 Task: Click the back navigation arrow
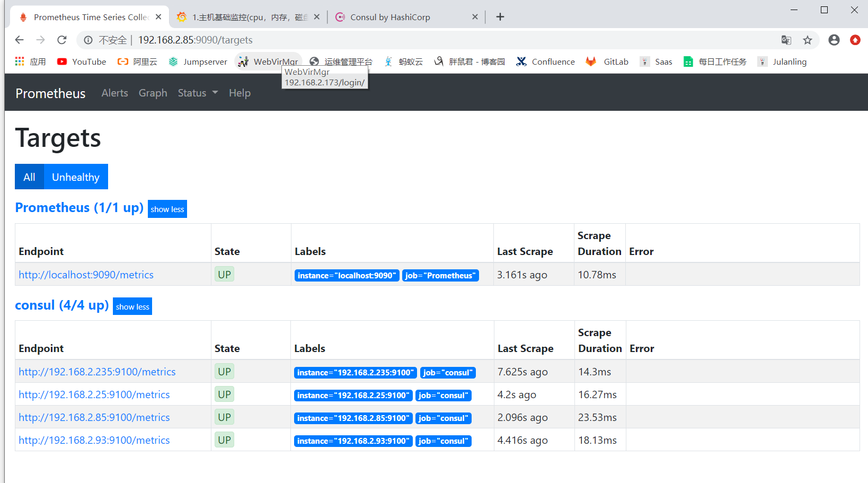pyautogui.click(x=20, y=40)
